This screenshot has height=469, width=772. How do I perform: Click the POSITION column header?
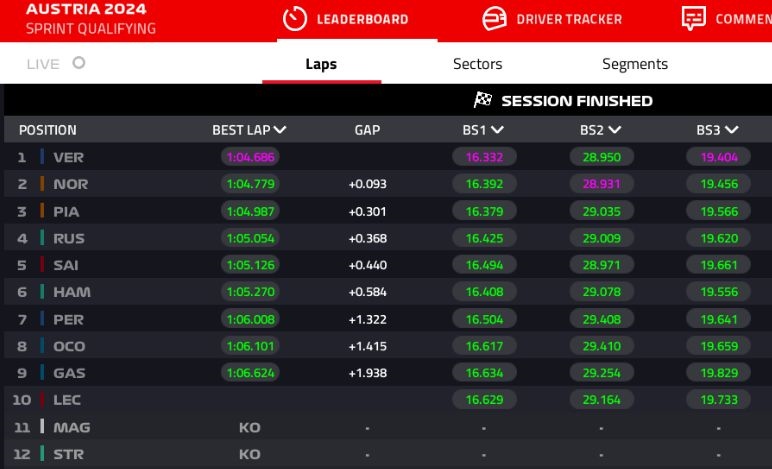(48, 130)
